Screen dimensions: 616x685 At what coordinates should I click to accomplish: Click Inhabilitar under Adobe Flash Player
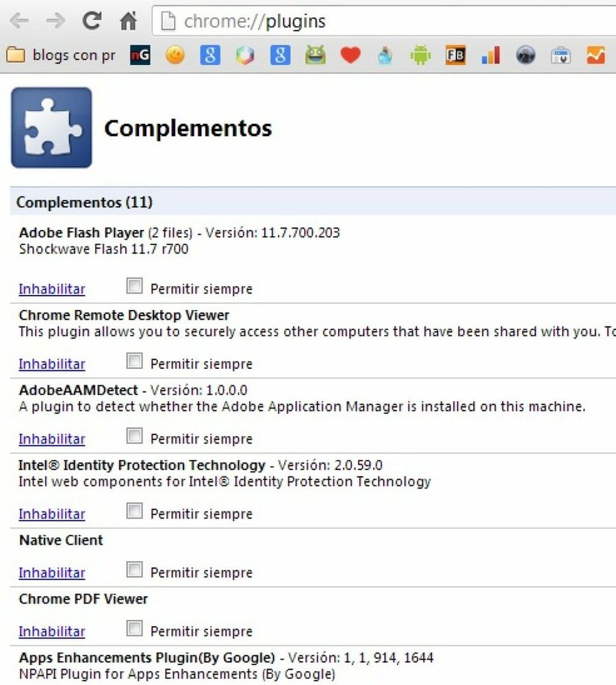tap(52, 289)
